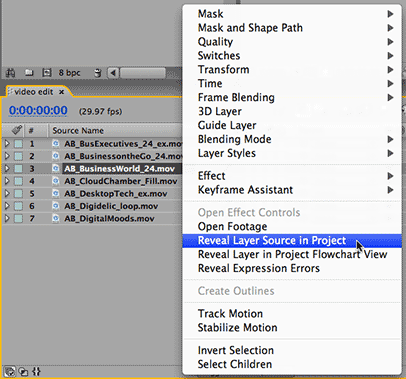Select layer AB_DigitalMoods.mov
Viewport: 406px width, 379px height.
(109, 218)
